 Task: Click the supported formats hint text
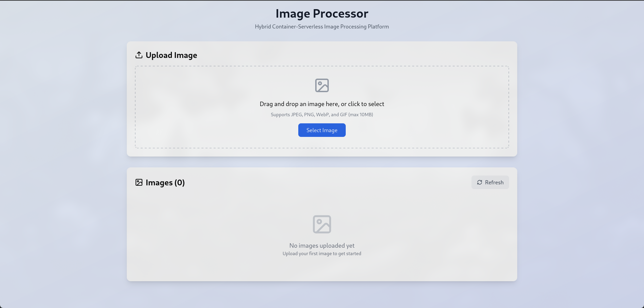[322, 115]
